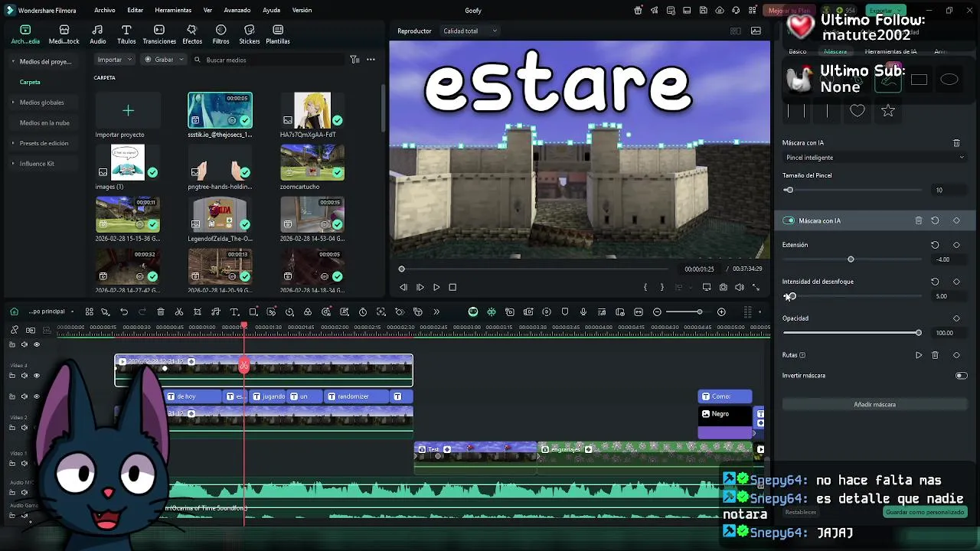Open the Avanzado menu
Viewport: 980px width, 551px height.
coord(237,10)
